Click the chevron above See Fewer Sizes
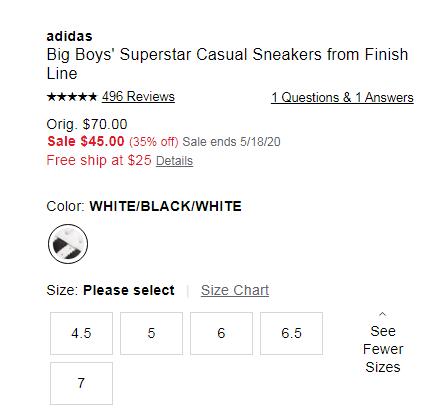Screen dimensions: 436x414 pyautogui.click(x=383, y=314)
